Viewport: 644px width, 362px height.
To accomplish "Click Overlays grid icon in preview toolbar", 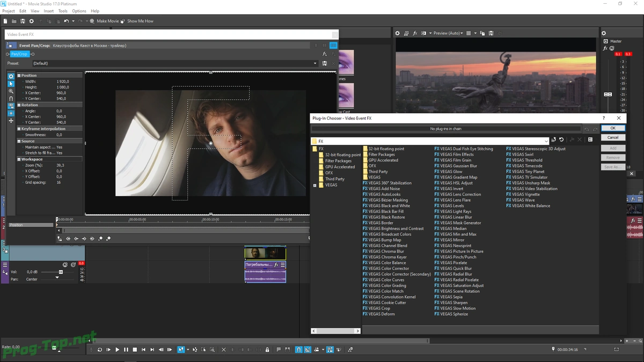I will (470, 33).
